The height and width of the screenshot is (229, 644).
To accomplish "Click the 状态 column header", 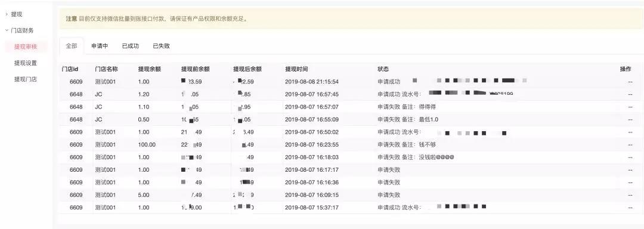I will pos(383,69).
